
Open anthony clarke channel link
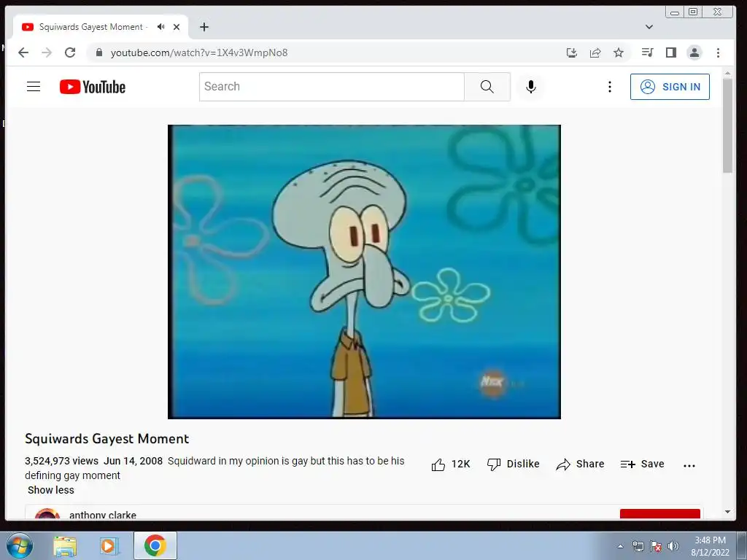102,516
